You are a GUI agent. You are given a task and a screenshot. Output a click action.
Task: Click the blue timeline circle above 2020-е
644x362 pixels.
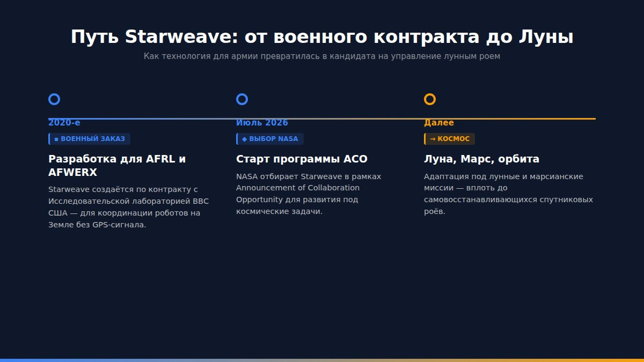54,99
